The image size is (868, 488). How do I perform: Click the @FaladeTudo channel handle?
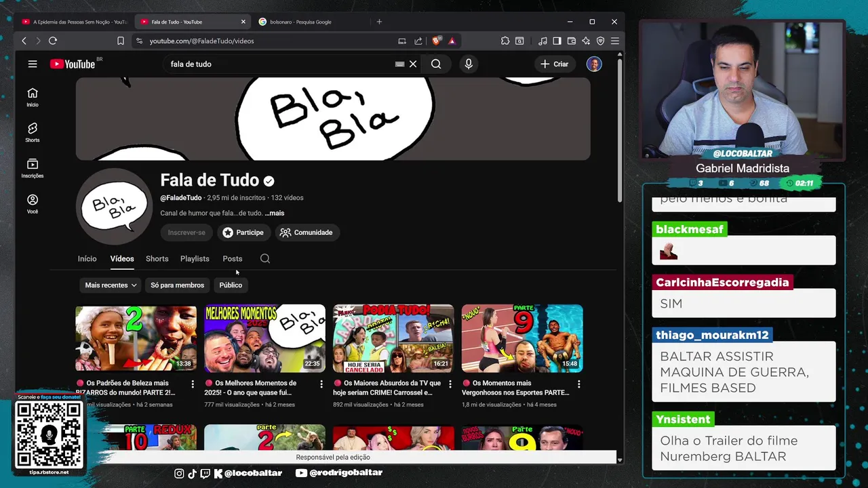coord(181,198)
